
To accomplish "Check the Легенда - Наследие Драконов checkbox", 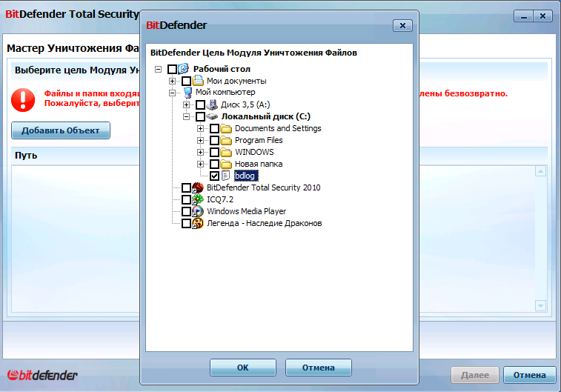I will tap(186, 223).
